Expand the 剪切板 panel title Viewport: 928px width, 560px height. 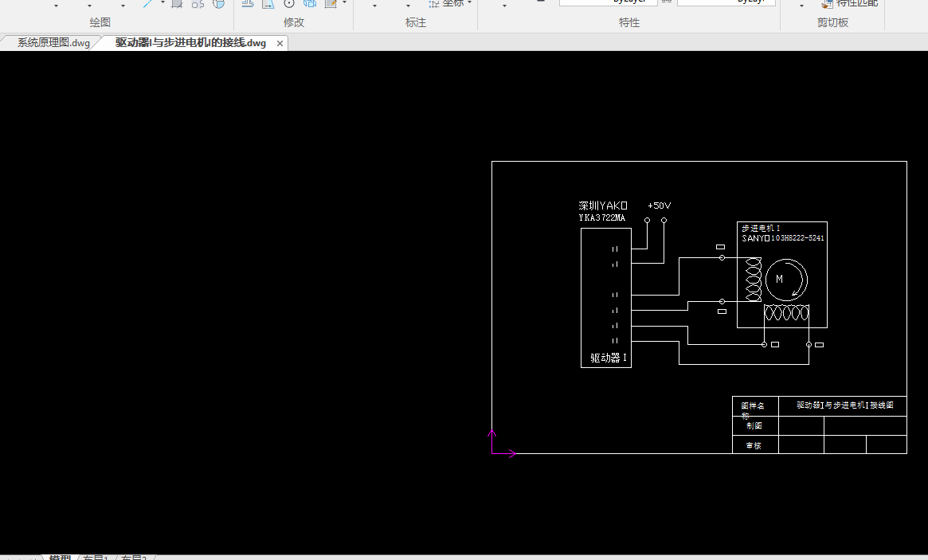pyautogui.click(x=832, y=22)
